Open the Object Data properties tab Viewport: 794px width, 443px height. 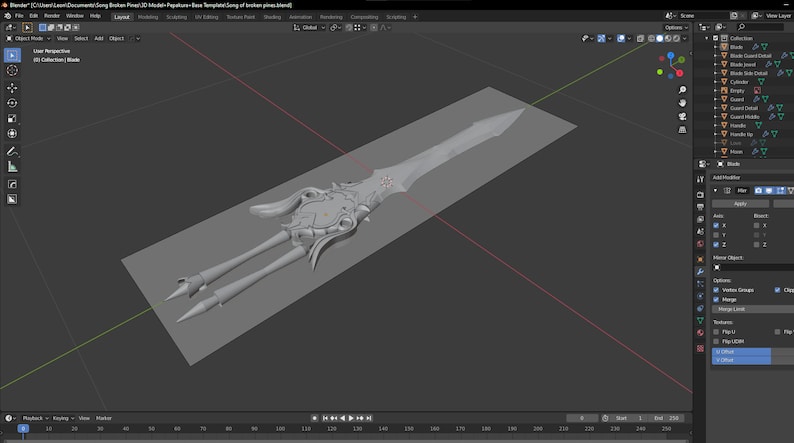700,320
